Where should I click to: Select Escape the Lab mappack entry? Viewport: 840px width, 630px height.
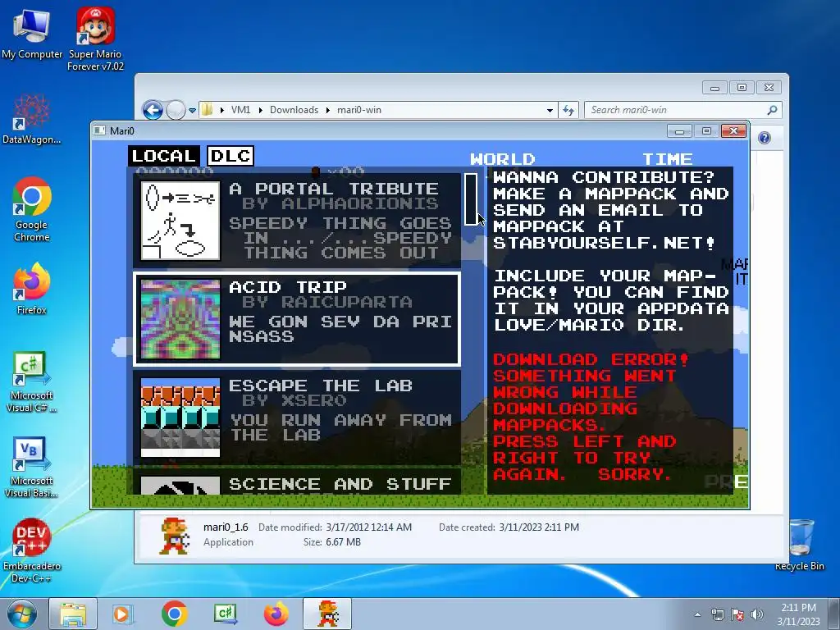297,418
